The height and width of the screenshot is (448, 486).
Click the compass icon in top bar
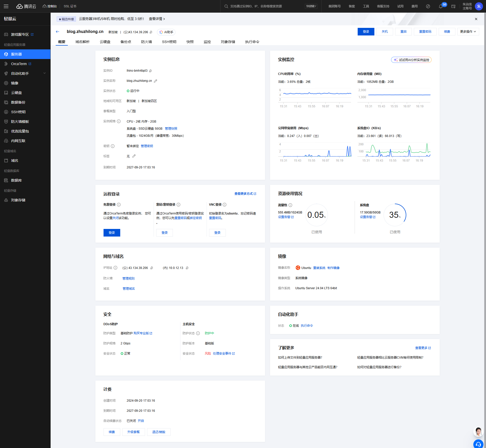pyautogui.click(x=428, y=6)
